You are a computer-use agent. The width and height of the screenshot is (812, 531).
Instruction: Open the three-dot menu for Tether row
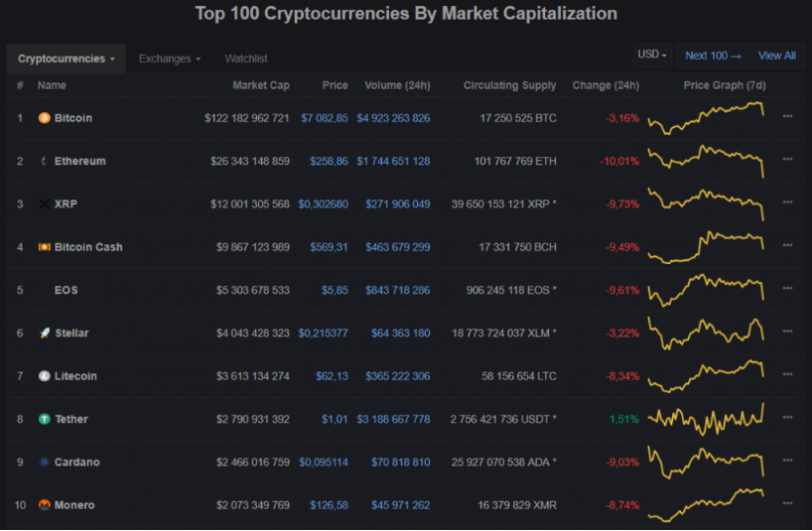click(787, 417)
